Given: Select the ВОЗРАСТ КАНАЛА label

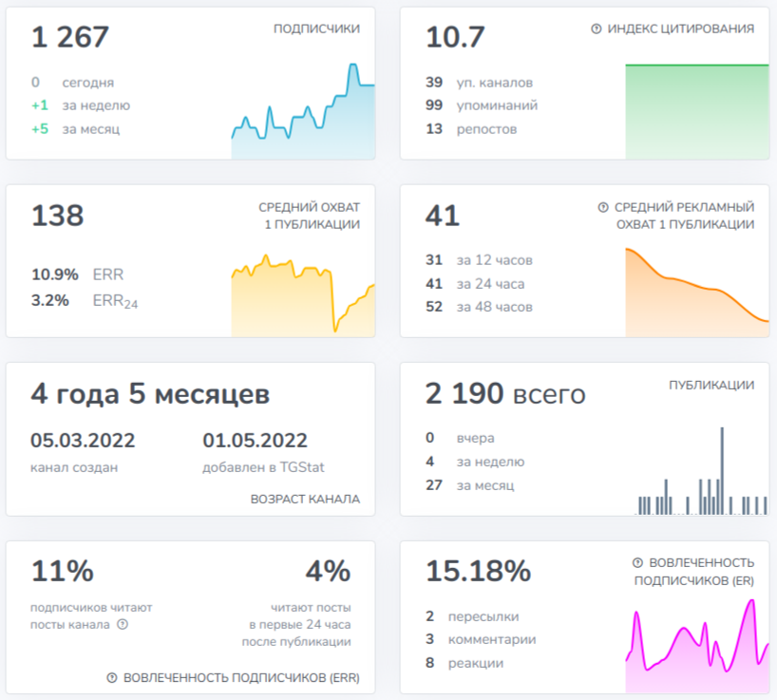Looking at the screenshot, I should pyautogui.click(x=305, y=499).
